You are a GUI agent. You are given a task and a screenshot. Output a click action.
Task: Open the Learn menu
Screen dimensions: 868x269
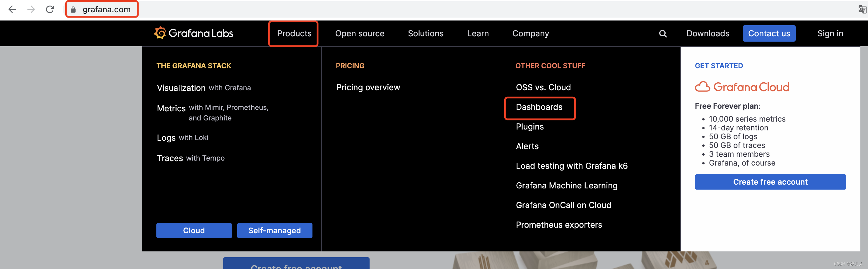pyautogui.click(x=478, y=33)
